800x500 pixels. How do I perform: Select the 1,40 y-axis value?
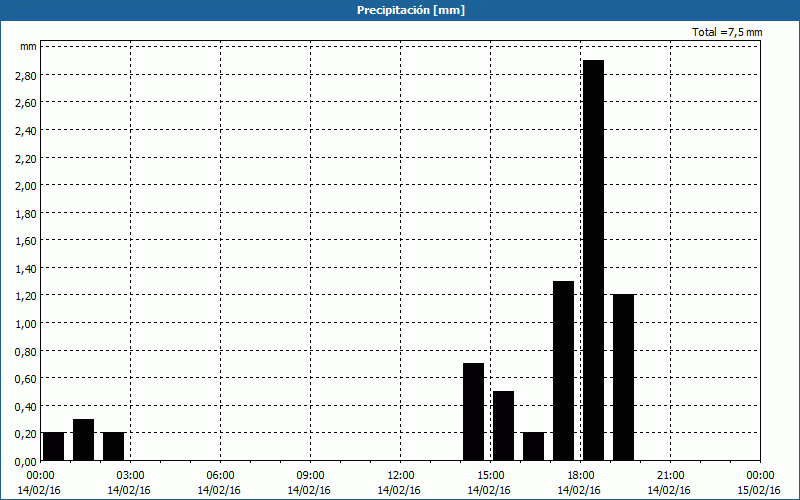point(27,268)
